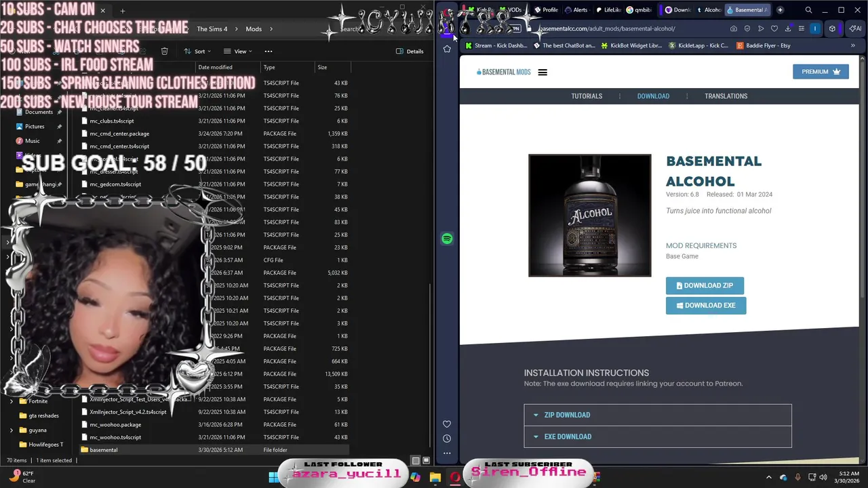Click the DOWNLOAD ZIP button
The height and width of the screenshot is (488, 868).
(705, 285)
